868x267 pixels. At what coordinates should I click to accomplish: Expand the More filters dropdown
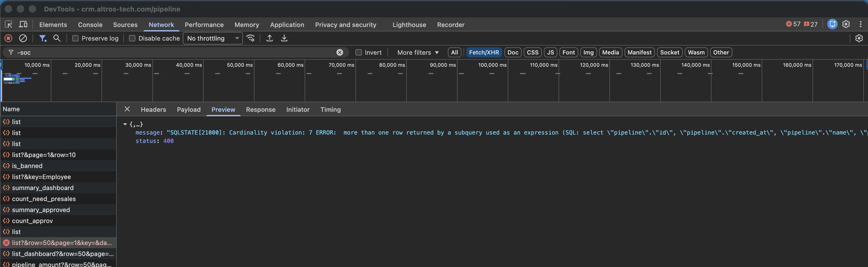418,53
